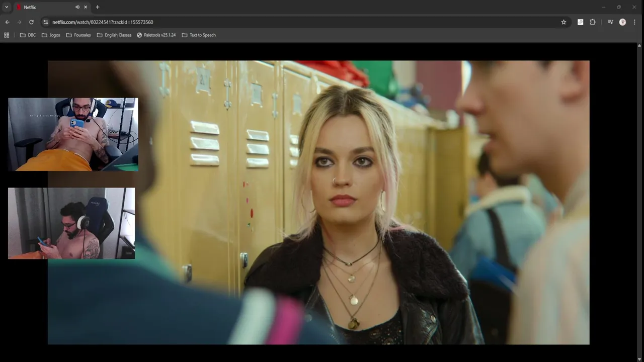Open the Paletools v25.1.24 bookmark
Image resolution: width=644 pixels, height=362 pixels.
[156, 35]
